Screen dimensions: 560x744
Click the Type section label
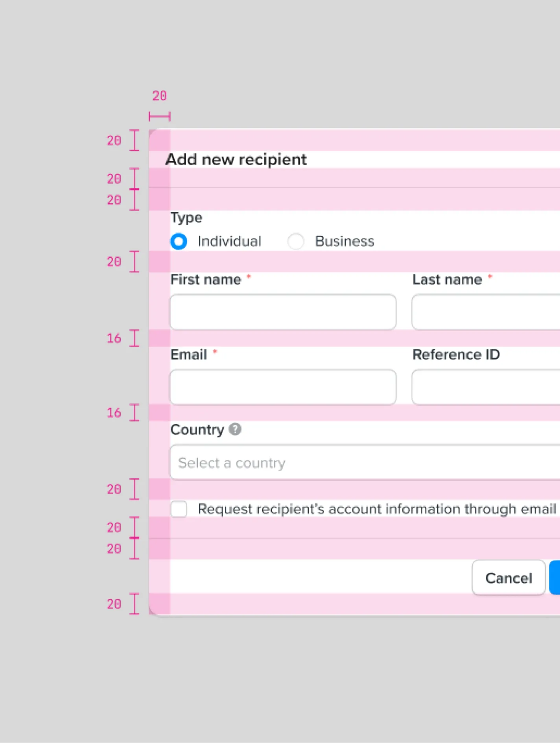(186, 218)
